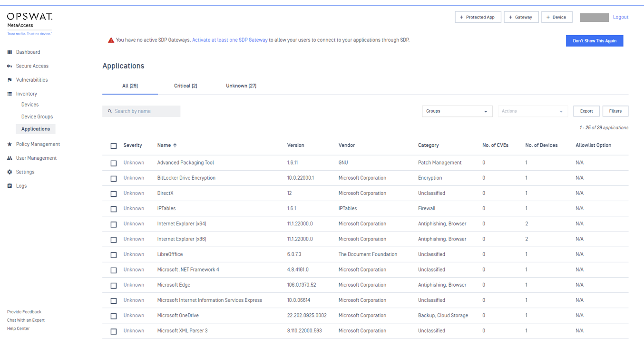Click Don't Show This Again button
Image resolution: width=644 pixels, height=348 pixels.
point(595,41)
